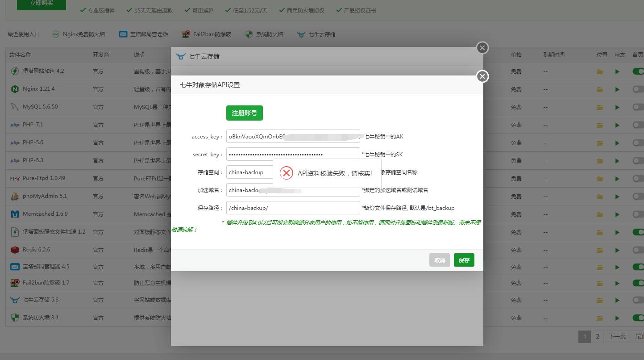644x360 pixels.
Task: Toggle homepage display for Nginx 1.21.4
Action: (x=638, y=89)
